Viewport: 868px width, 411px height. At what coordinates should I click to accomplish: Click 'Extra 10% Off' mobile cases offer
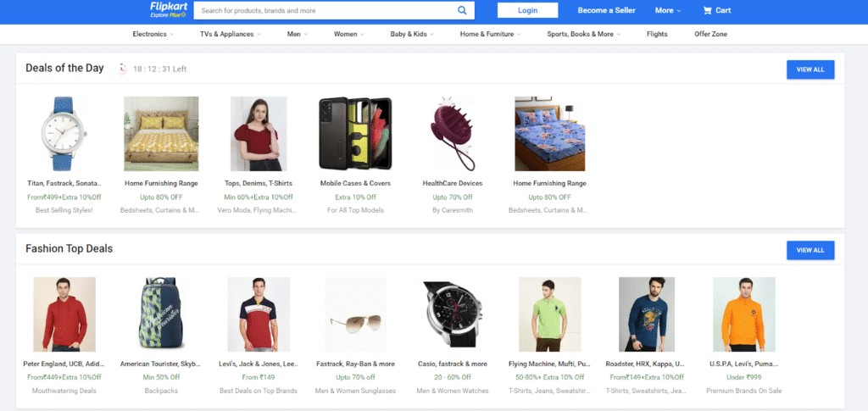[x=355, y=197]
